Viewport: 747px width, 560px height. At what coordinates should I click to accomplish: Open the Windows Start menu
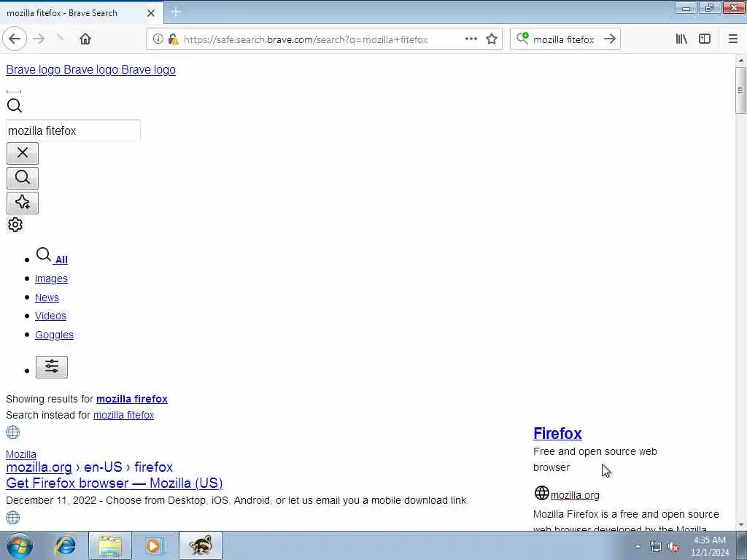coord(20,545)
